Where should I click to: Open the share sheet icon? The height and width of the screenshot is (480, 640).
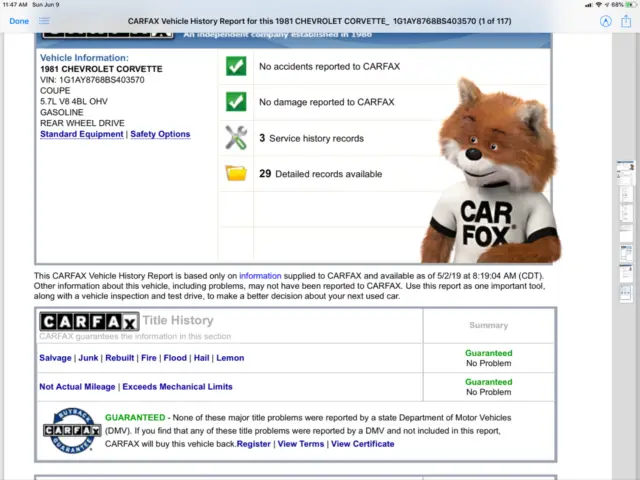(x=626, y=20)
